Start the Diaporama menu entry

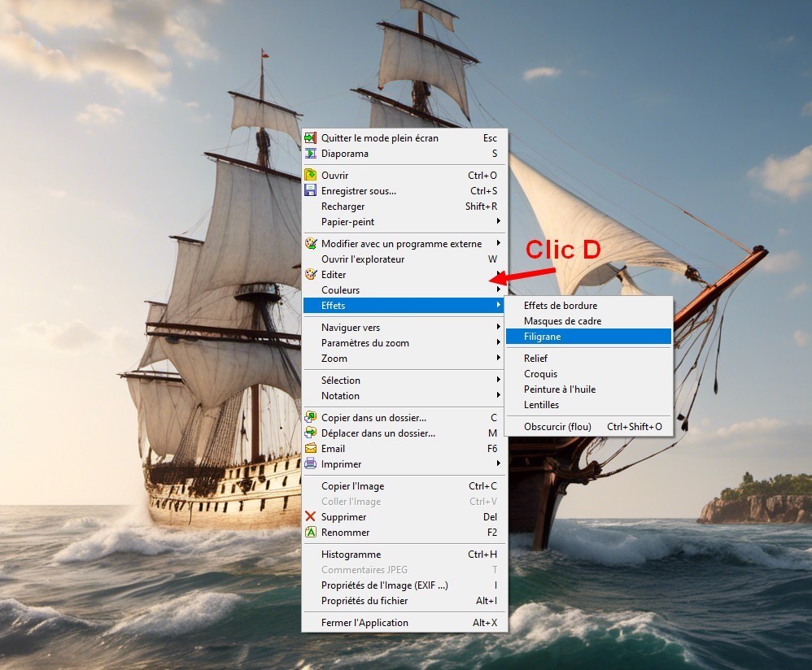[404, 154]
